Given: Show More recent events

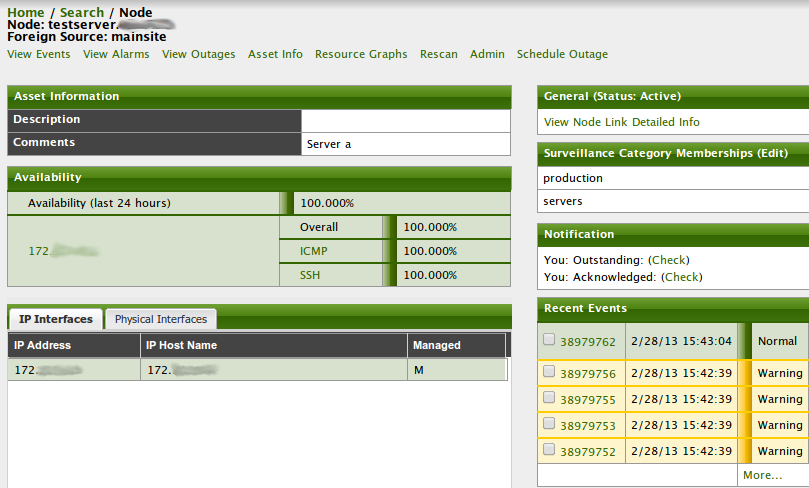Looking at the screenshot, I should point(762,475).
